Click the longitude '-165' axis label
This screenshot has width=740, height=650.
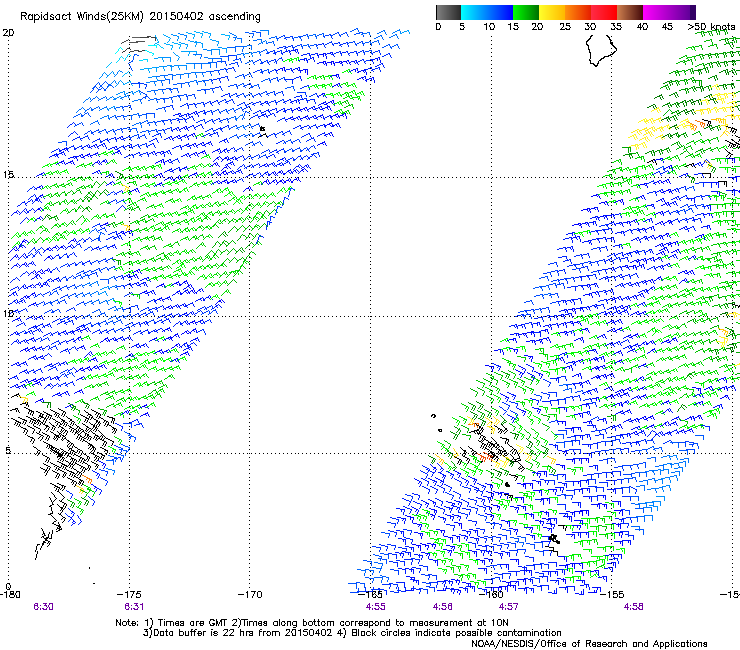pos(370,595)
